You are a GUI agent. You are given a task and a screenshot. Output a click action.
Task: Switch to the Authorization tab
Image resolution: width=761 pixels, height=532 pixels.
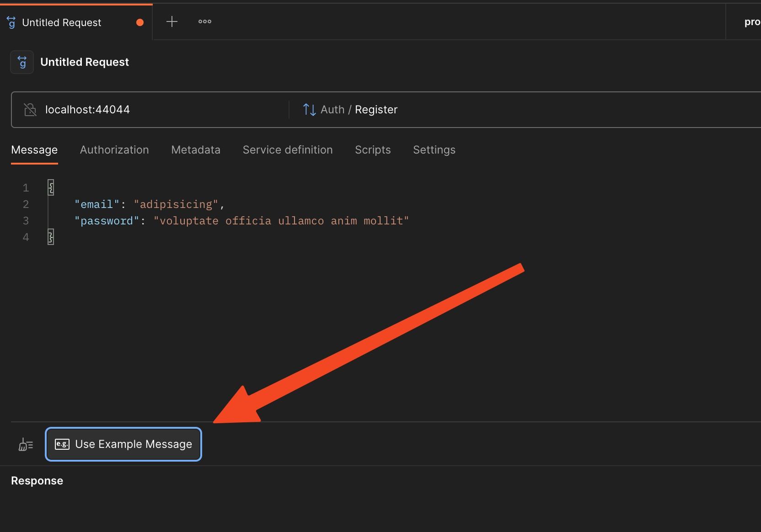point(114,150)
